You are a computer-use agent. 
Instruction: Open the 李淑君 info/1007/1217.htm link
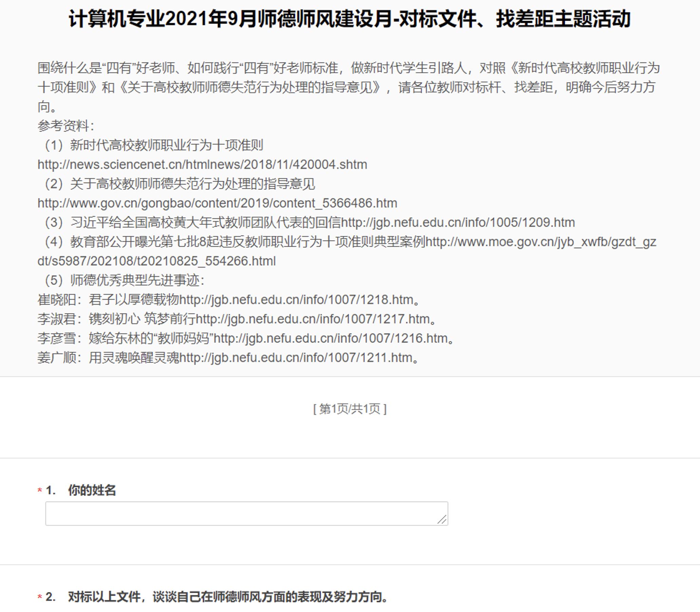312,319
